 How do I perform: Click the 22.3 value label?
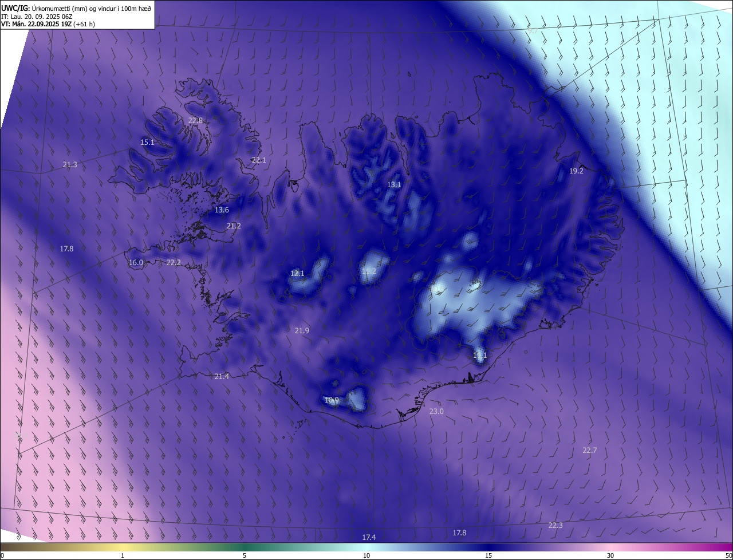click(555, 526)
